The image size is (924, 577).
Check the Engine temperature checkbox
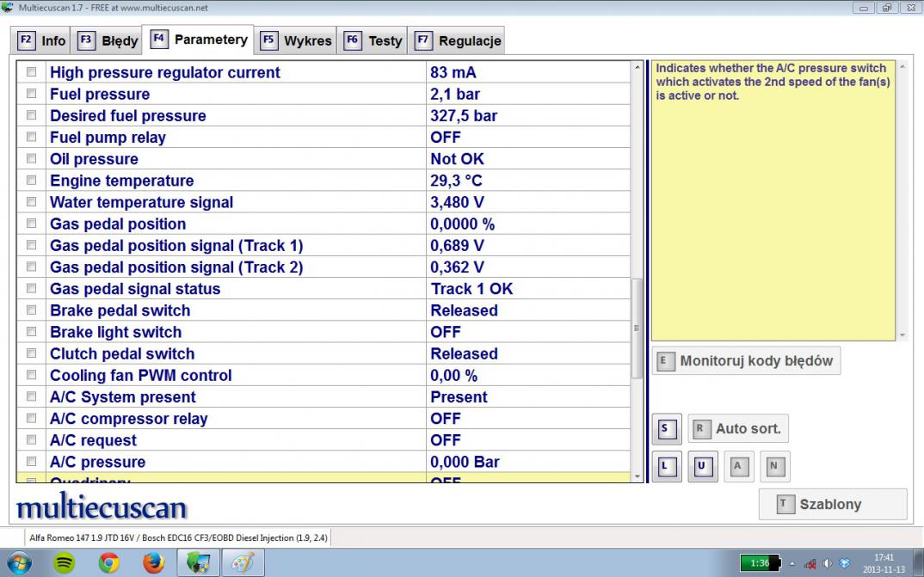(31, 181)
